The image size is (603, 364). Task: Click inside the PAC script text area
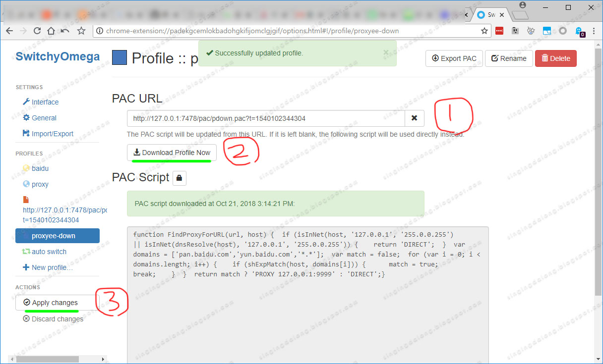308,295
